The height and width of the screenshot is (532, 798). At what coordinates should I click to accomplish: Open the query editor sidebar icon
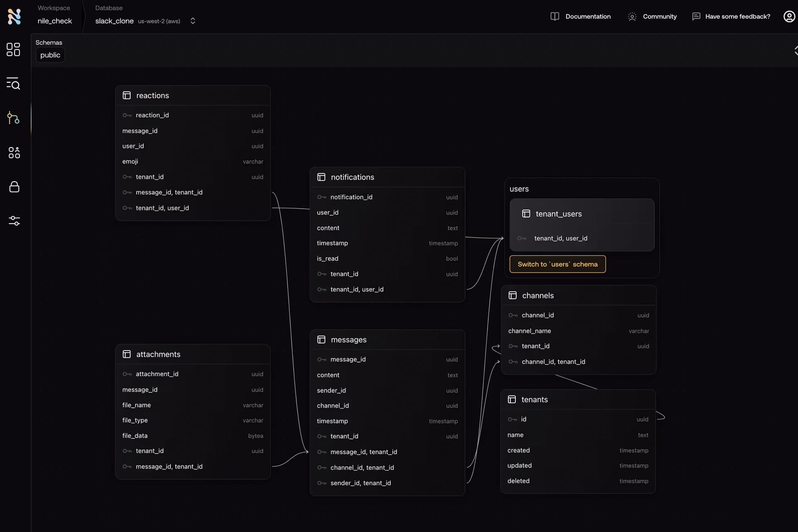point(13,84)
